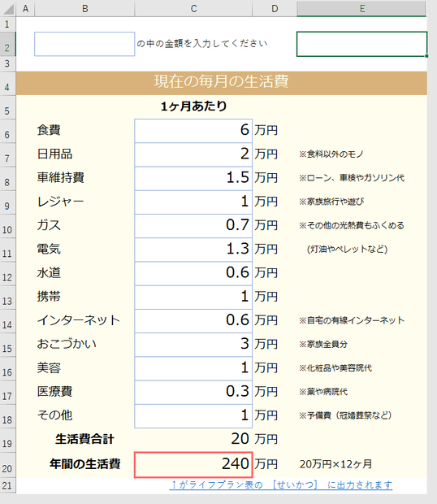Select the 医療費 value cell 0.3
Screen dimensions: 437x504
[193, 392]
